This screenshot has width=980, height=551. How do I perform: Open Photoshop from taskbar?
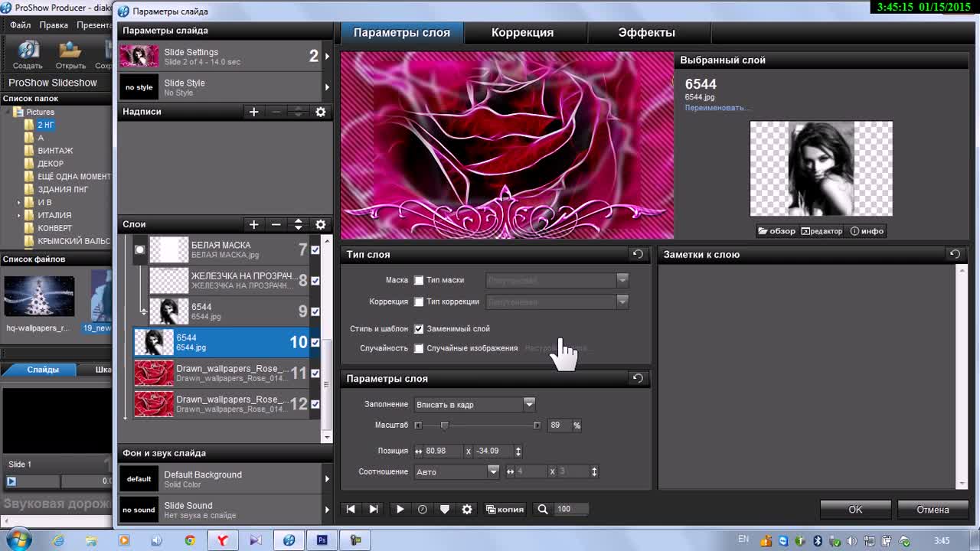coord(322,540)
